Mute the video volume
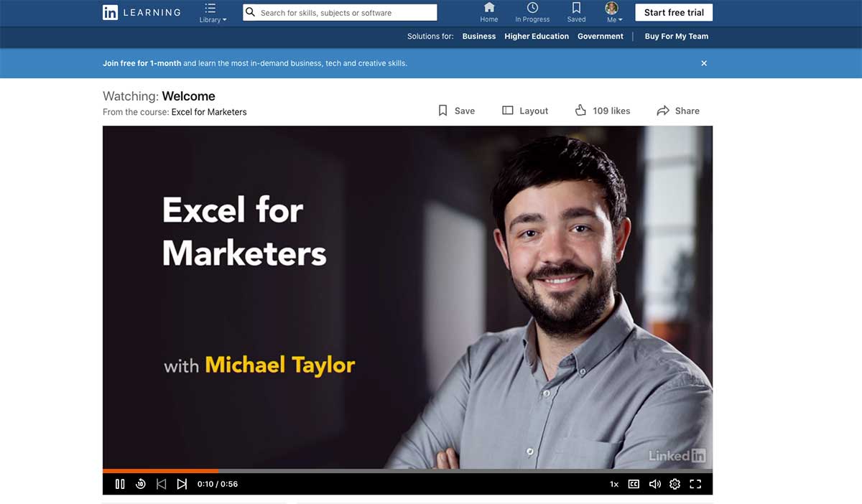The width and height of the screenshot is (862, 504). [x=654, y=484]
